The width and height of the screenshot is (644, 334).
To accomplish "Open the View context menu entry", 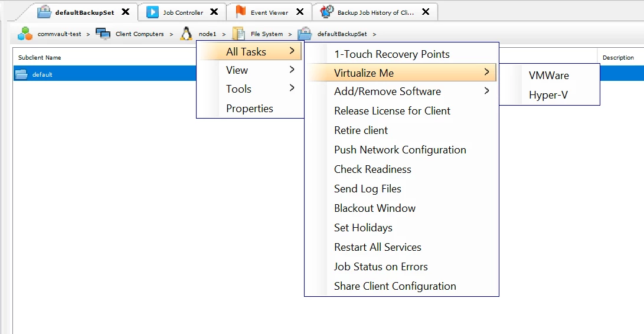I will 250,70.
